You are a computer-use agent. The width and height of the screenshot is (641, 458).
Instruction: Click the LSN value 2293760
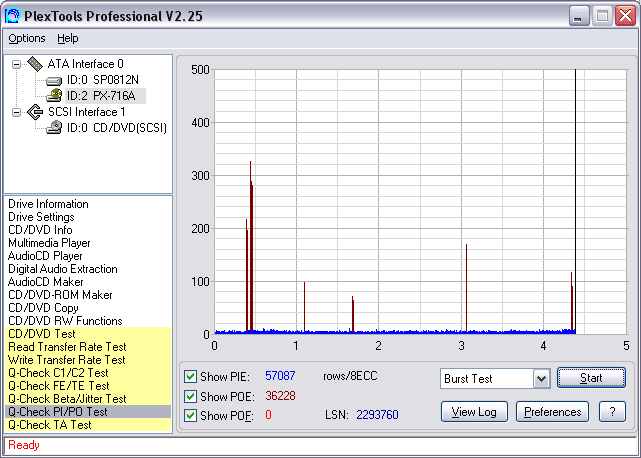pyautogui.click(x=377, y=415)
